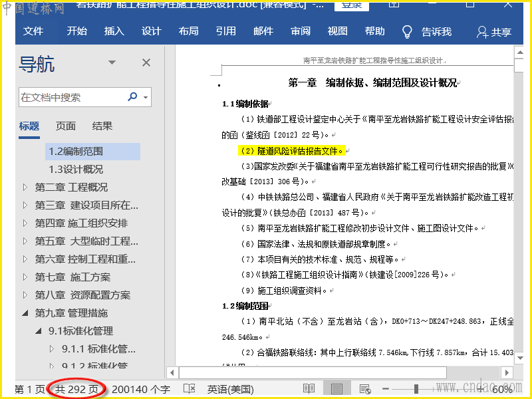Open word count 200140 个字

141,390
